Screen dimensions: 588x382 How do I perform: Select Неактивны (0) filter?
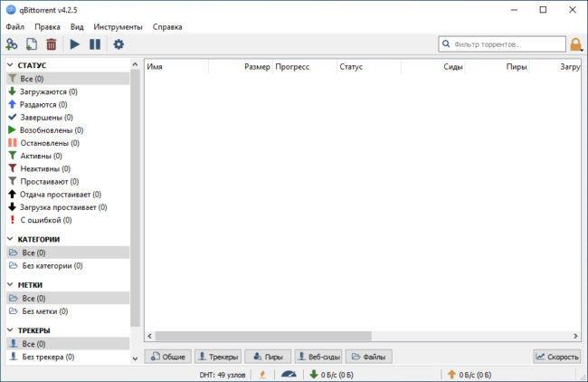(x=68, y=168)
